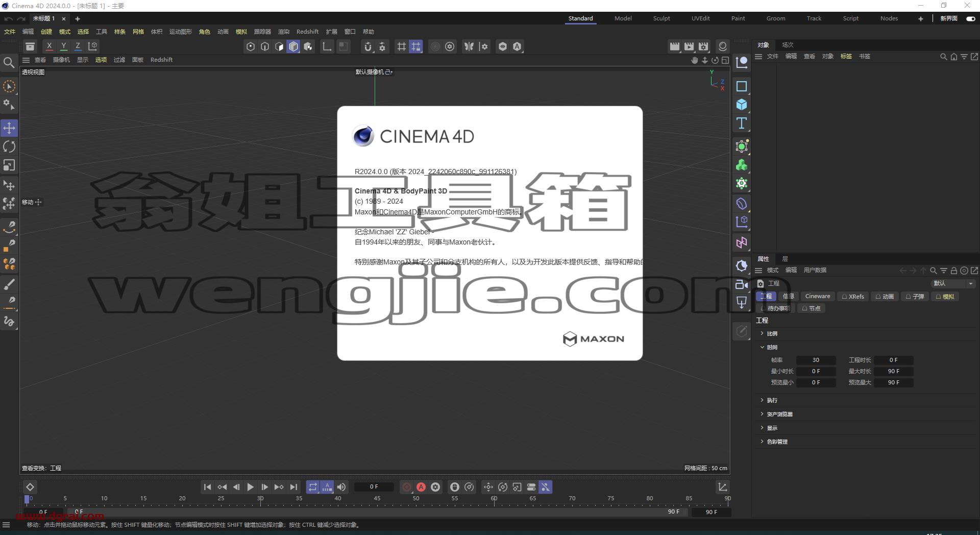Select the Move tool in left toolbar
This screenshot has height=535, width=980.
click(x=9, y=128)
